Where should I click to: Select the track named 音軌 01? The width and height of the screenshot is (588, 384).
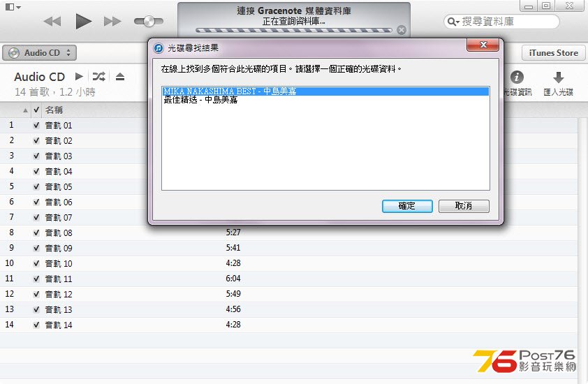point(59,125)
